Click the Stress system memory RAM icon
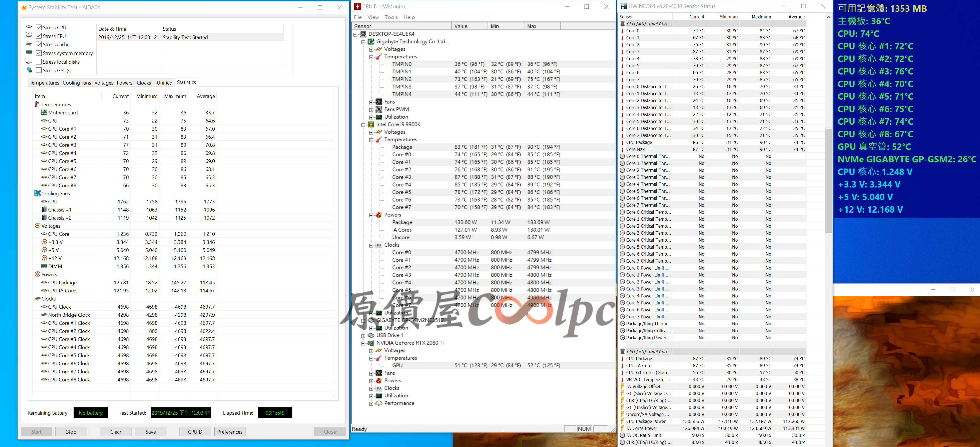The height and width of the screenshot is (447, 980). coord(29,52)
